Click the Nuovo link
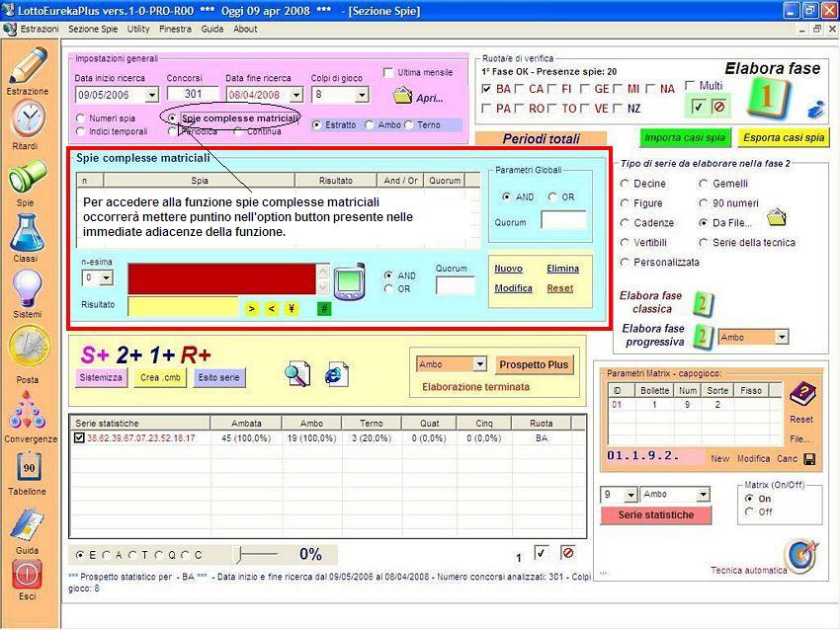Image resolution: width=840 pixels, height=630 pixels. pyautogui.click(x=508, y=269)
